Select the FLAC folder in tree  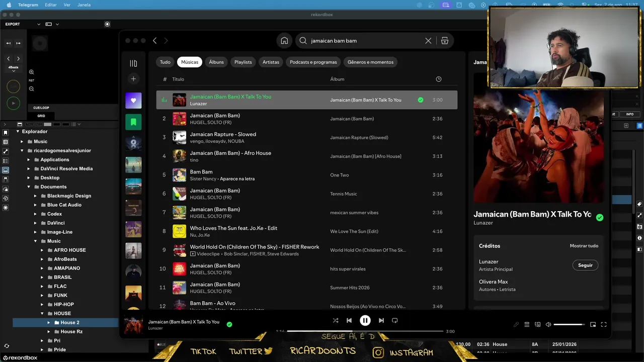tap(60, 287)
